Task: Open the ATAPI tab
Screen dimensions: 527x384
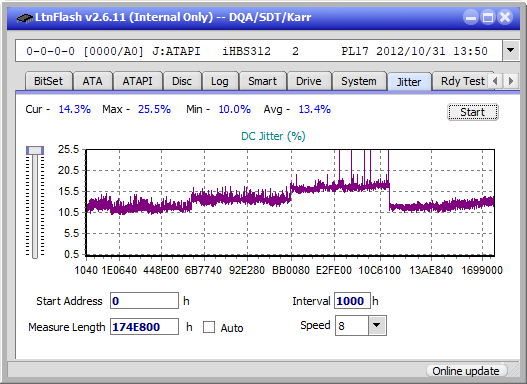Action: point(137,81)
